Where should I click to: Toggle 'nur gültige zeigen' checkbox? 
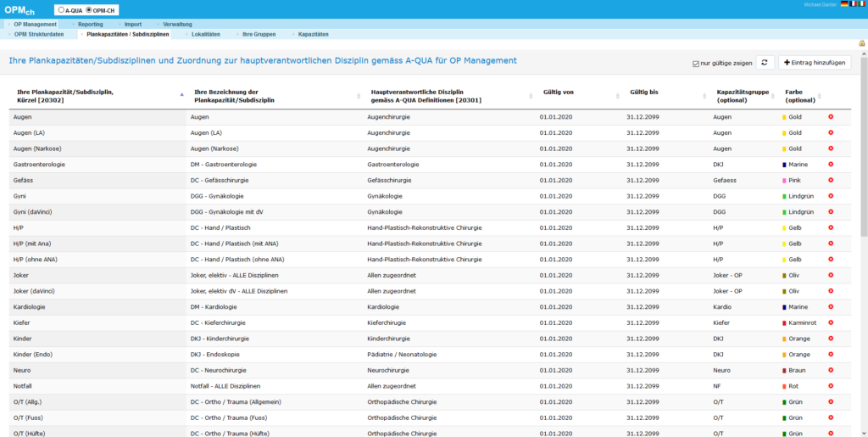[x=696, y=64]
